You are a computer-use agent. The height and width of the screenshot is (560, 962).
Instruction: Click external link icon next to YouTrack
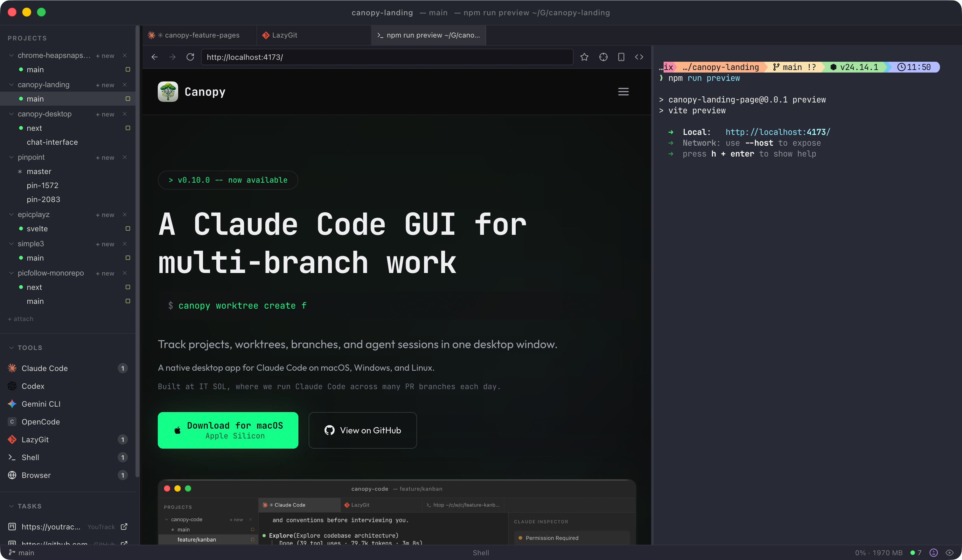click(x=124, y=526)
